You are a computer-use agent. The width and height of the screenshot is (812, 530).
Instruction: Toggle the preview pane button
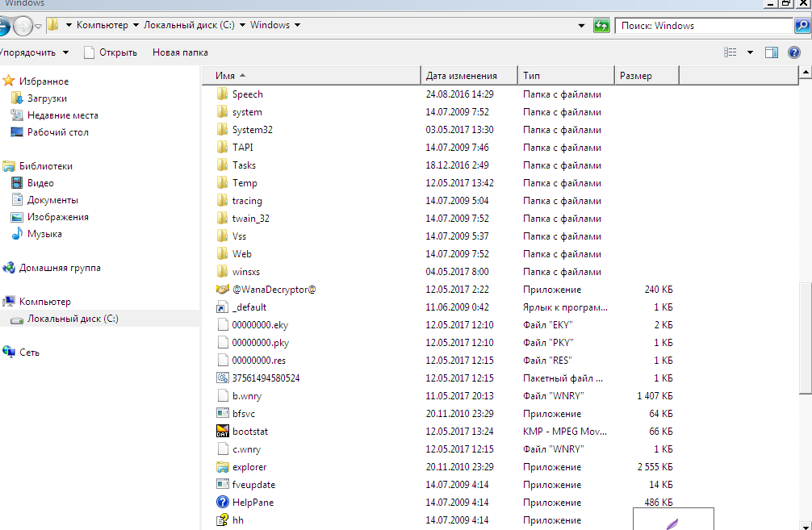point(772,52)
